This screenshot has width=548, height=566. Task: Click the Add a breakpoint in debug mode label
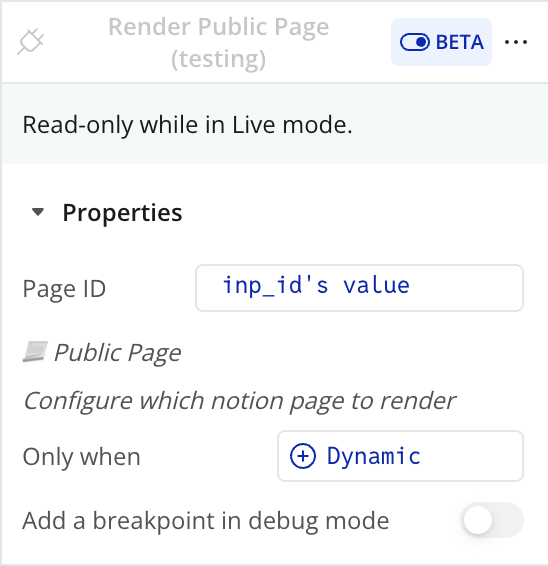[x=206, y=521]
